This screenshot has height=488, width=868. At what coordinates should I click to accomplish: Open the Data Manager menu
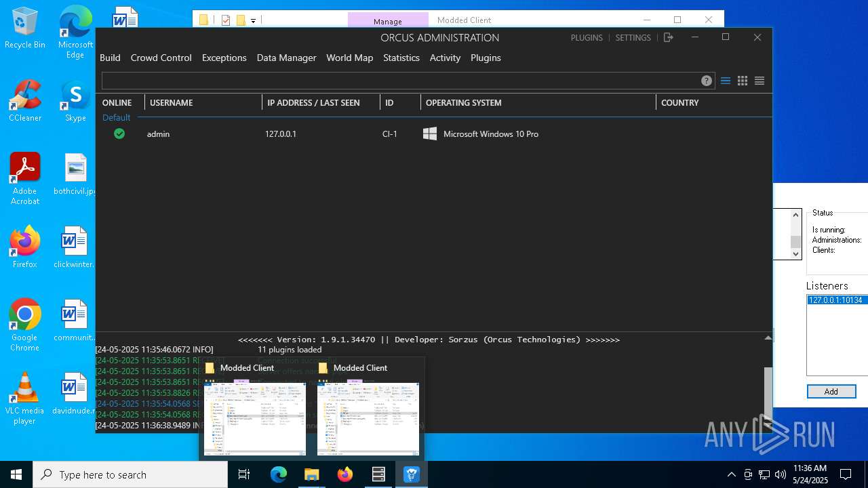pos(286,58)
